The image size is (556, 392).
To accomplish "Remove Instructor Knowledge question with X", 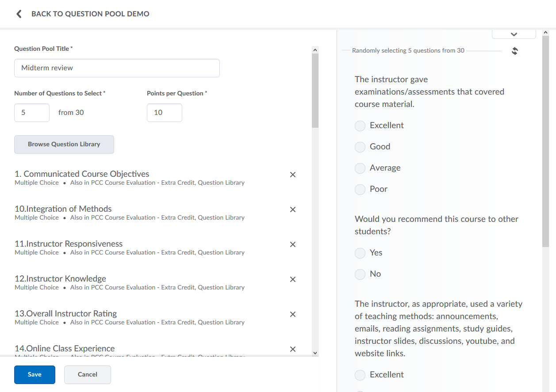I will pos(292,279).
